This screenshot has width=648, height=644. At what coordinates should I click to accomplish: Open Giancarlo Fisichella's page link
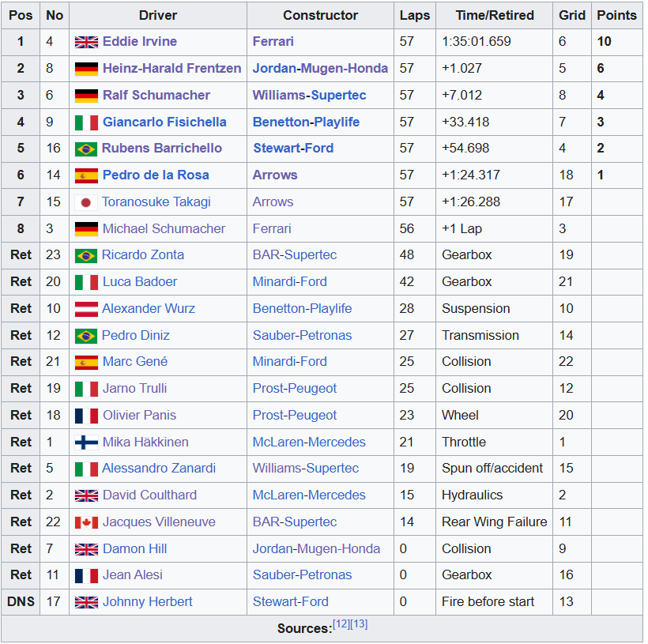point(164,122)
